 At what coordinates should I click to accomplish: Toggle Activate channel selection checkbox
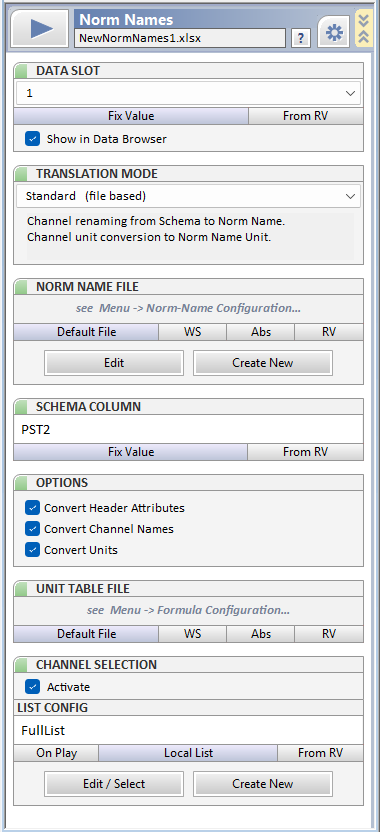32,687
